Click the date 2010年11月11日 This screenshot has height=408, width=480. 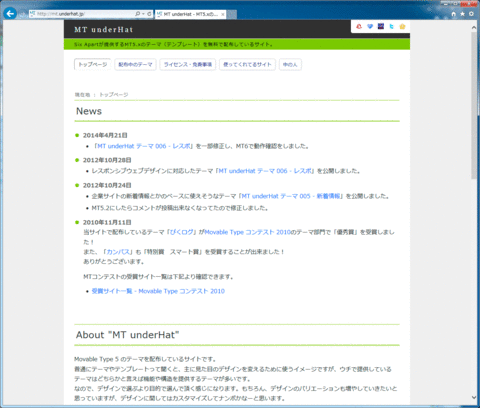pos(107,222)
